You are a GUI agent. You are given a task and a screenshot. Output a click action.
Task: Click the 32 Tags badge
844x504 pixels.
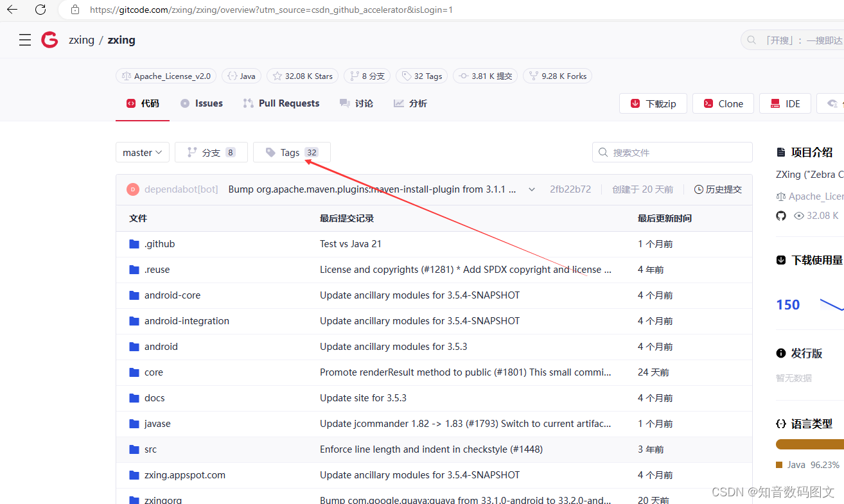(x=422, y=76)
